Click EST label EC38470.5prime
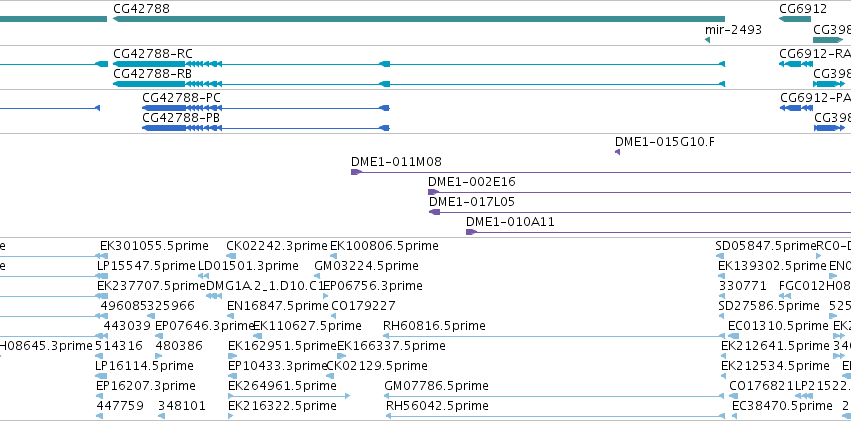 pos(782,405)
